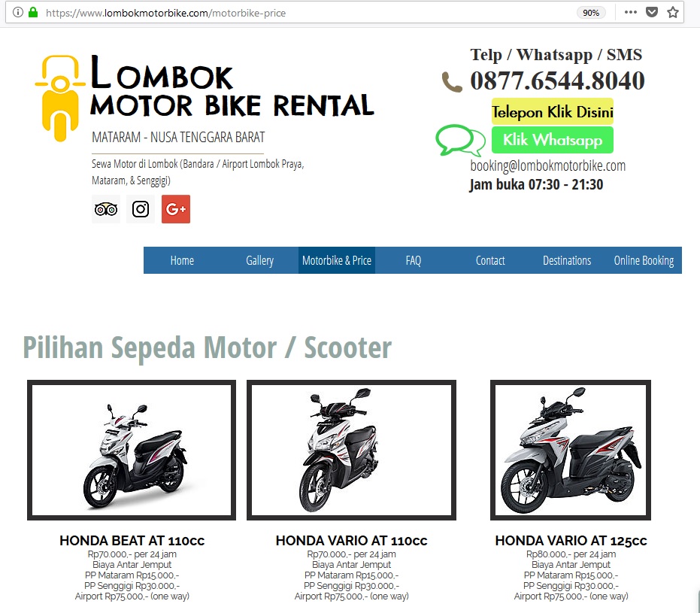Click the Honda Beat AT 110cc image
700x613 pixels.
(132, 450)
